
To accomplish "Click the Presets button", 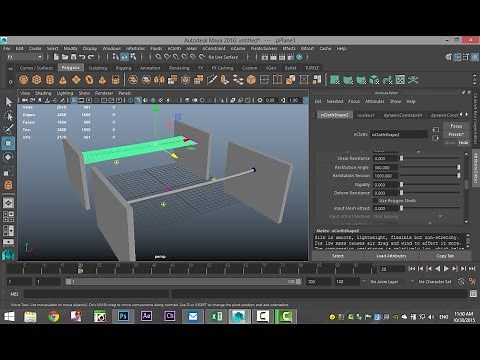I will click(456, 134).
